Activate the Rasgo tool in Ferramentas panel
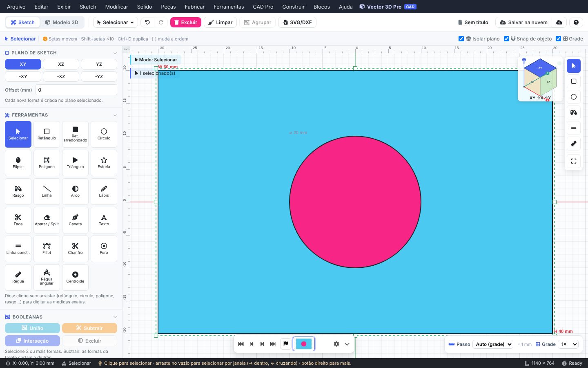 (x=18, y=191)
